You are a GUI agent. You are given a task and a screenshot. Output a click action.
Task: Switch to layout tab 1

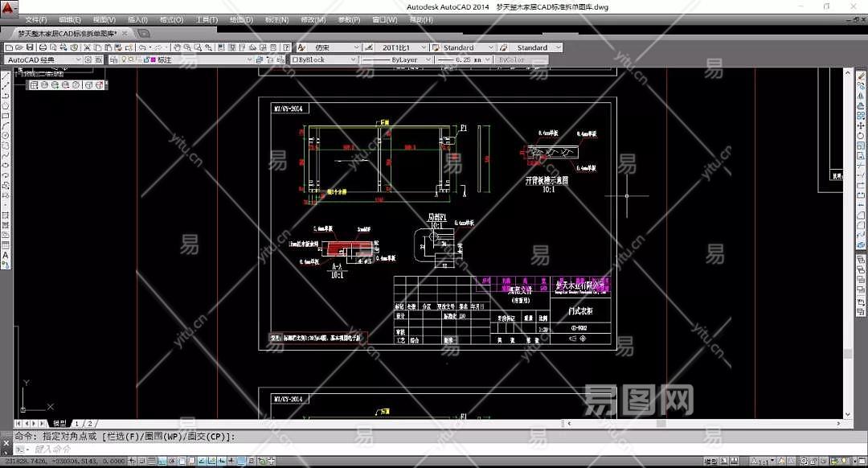pyautogui.click(x=78, y=423)
